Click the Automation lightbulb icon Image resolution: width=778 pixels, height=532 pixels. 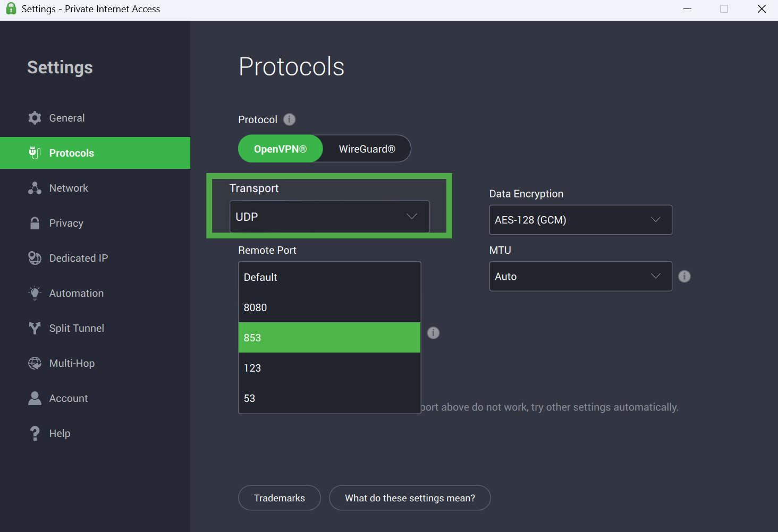click(x=35, y=293)
